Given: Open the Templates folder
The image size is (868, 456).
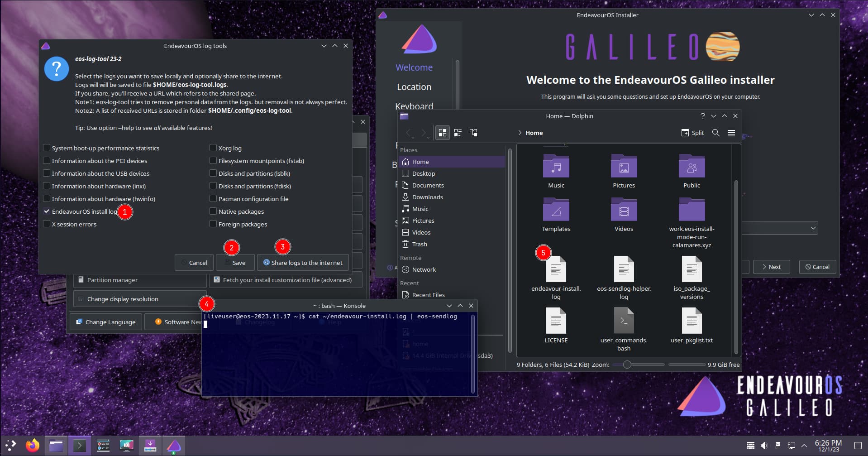Looking at the screenshot, I should click(556, 215).
